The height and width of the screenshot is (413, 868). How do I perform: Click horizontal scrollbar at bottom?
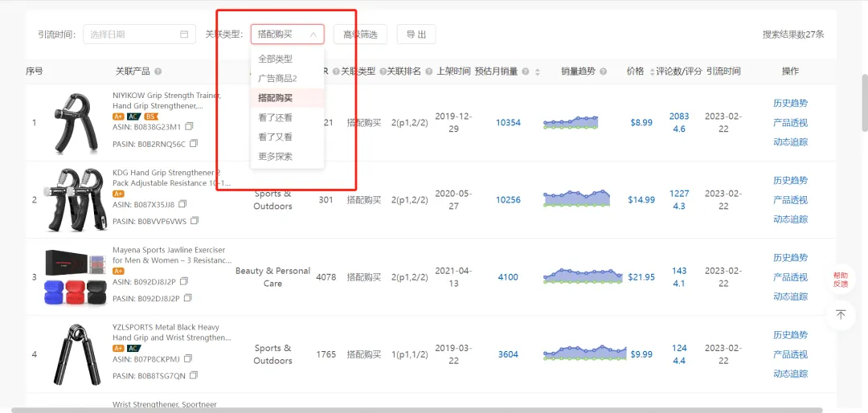417,411
